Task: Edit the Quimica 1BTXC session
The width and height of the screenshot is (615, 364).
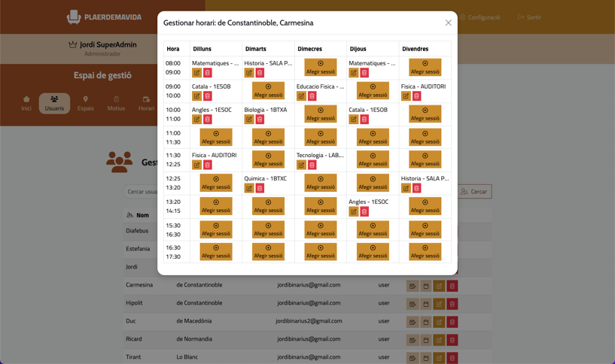Action: pos(249,188)
